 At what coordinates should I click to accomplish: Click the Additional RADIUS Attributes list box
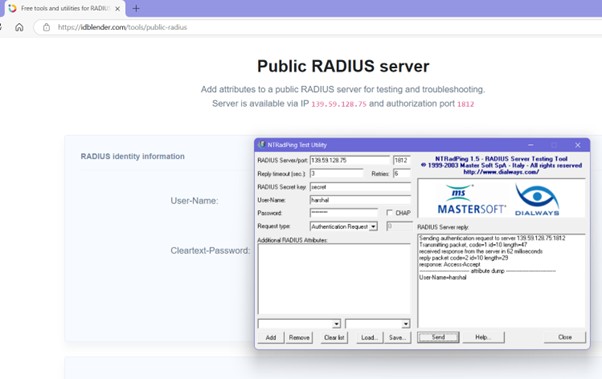(334, 279)
